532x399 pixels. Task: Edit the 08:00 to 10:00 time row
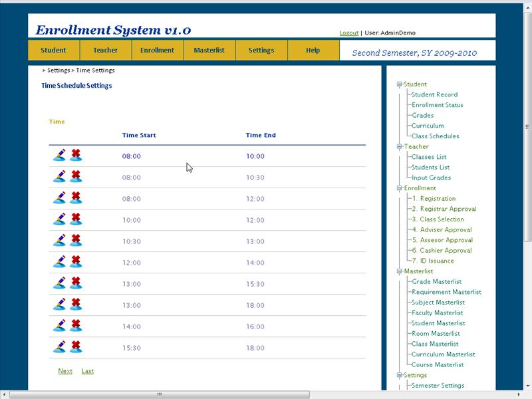(59, 155)
